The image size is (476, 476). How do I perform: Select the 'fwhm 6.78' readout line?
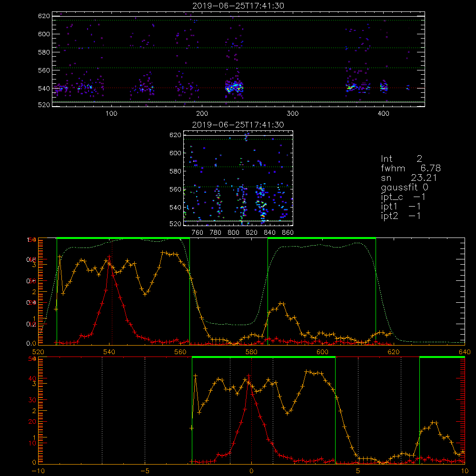[x=411, y=168]
